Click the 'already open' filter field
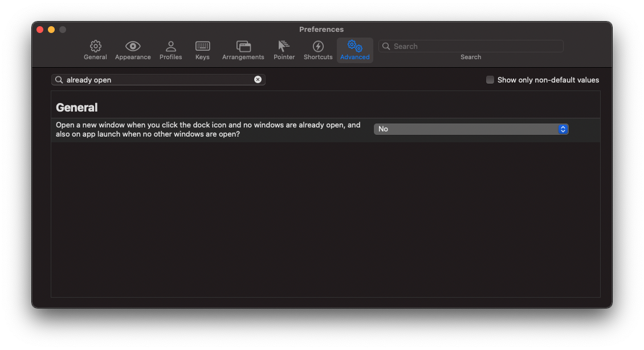The height and width of the screenshot is (350, 644). pyautogui.click(x=158, y=80)
